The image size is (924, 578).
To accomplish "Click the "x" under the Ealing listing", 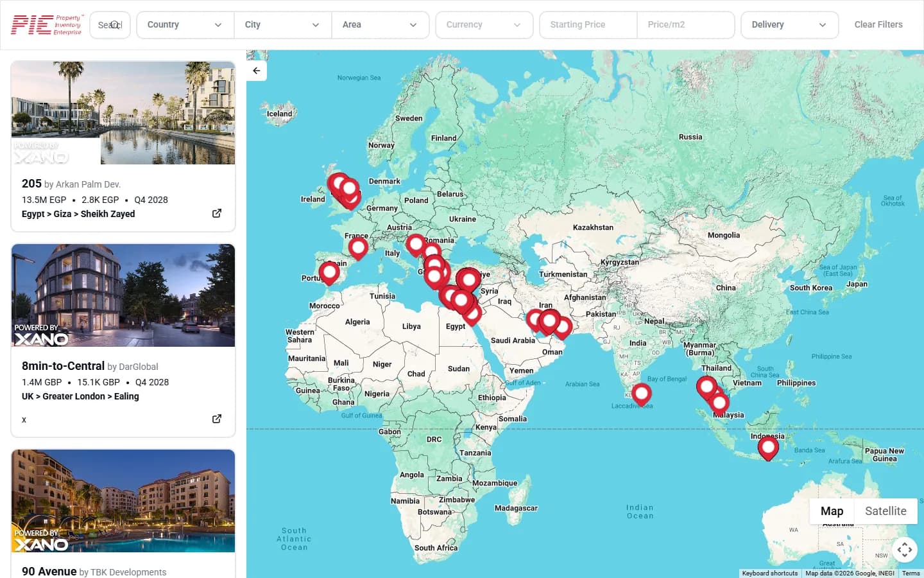I will coord(24,420).
